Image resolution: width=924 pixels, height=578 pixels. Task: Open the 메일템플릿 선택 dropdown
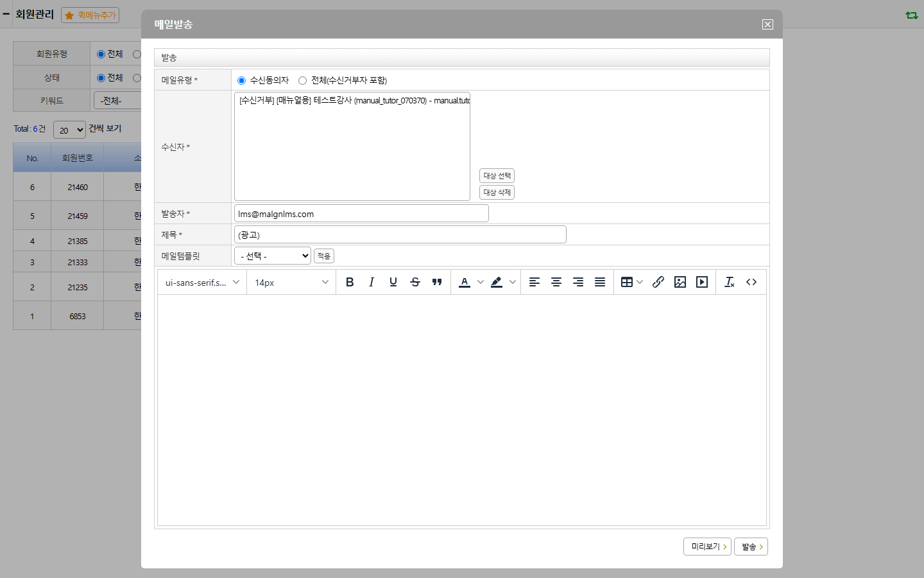[x=273, y=256]
